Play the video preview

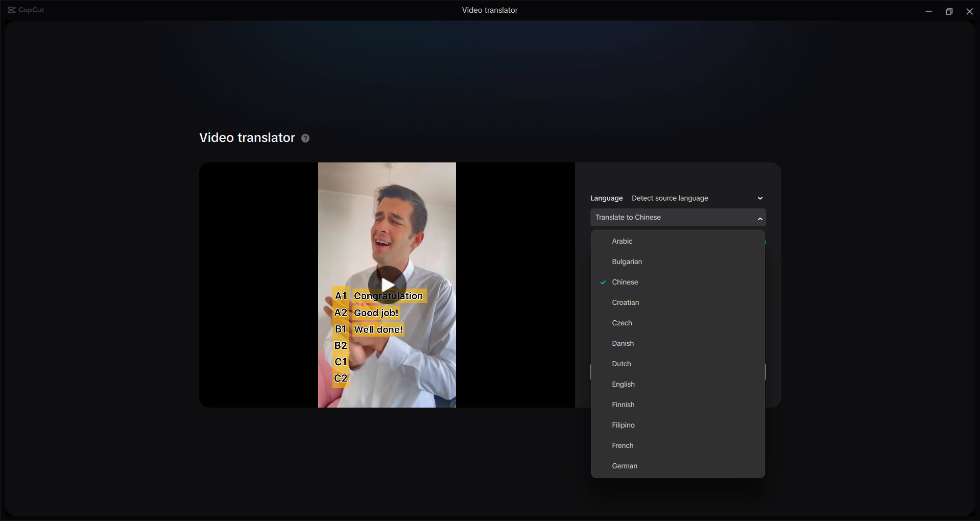tap(387, 285)
